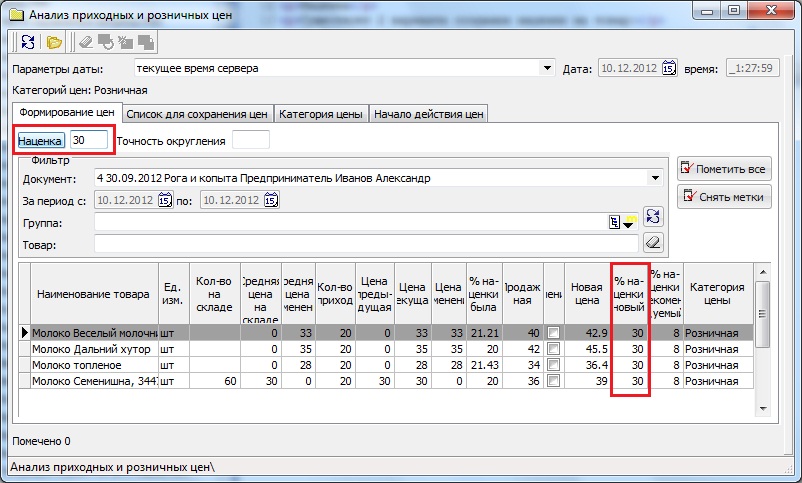The image size is (802, 483).
Task: Click the greyed duplicate sheets toolbar icon
Action: click(x=146, y=42)
